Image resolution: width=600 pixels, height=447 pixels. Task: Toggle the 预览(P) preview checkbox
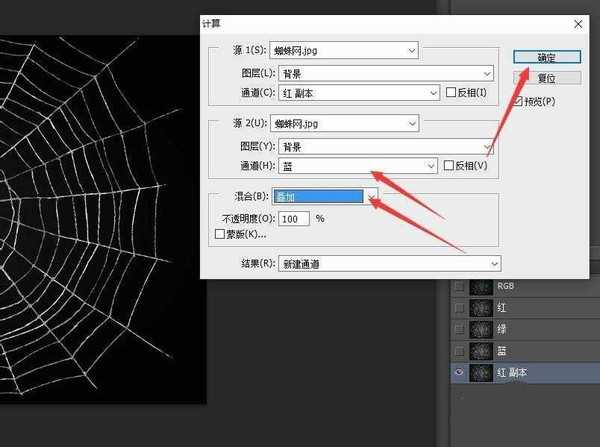coord(518,101)
